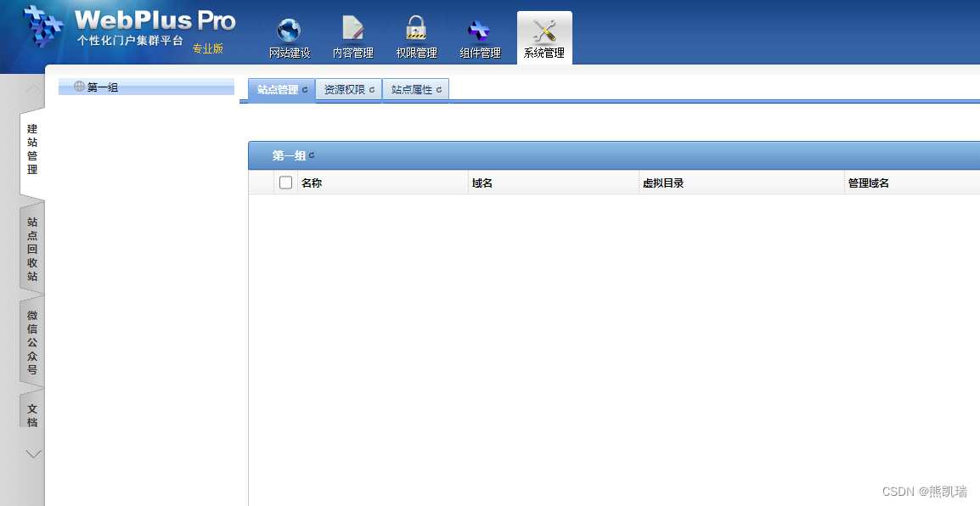Select the 第一组 item in left panel
The image size is (980, 506).
click(102, 87)
